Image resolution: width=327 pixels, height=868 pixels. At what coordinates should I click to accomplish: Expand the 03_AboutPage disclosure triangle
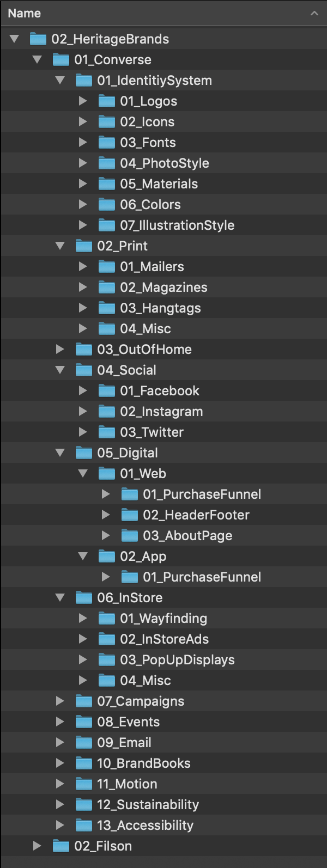click(x=106, y=535)
